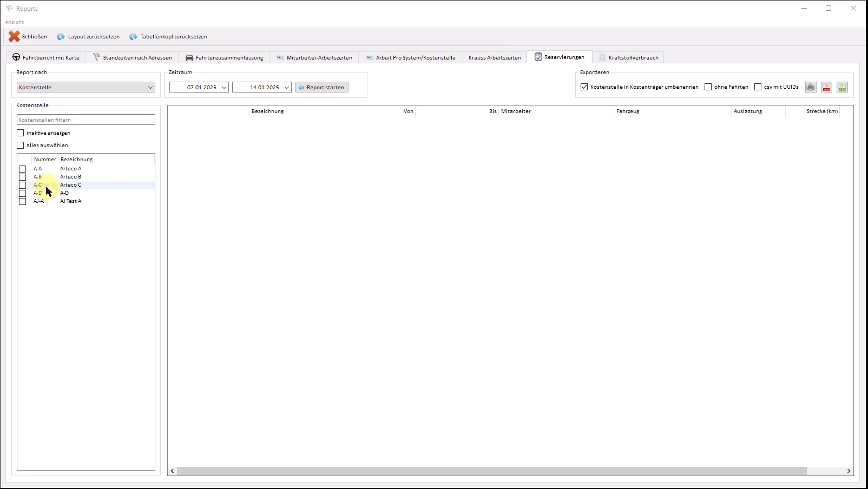
Task: Switch to Kraftstoffverbrauch tab
Action: (x=628, y=57)
